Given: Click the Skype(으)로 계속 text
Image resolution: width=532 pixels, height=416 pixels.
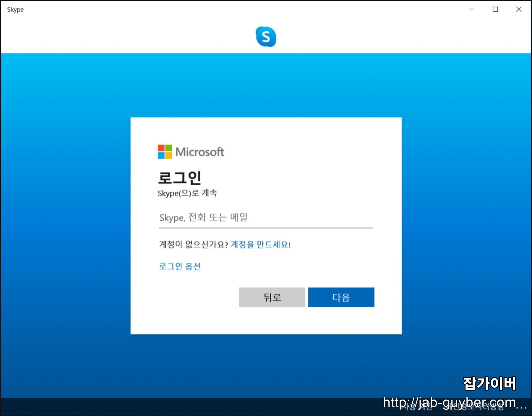Looking at the screenshot, I should (x=187, y=193).
